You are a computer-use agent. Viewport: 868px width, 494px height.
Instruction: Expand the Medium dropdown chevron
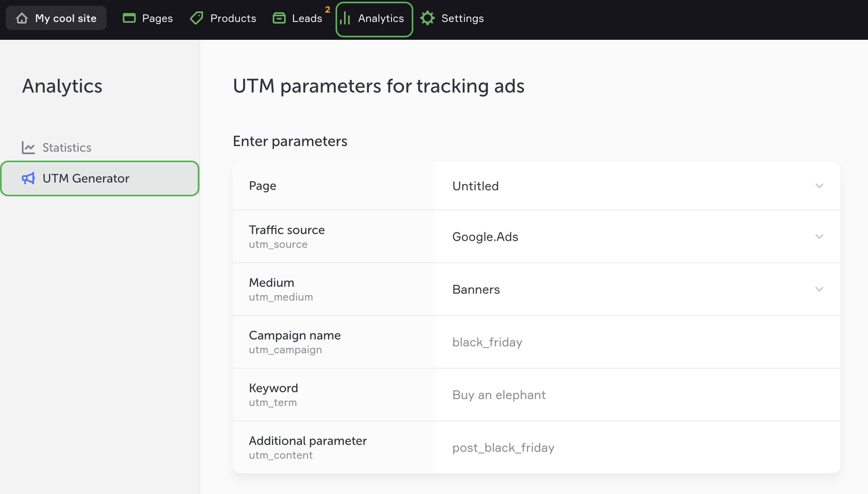(x=819, y=289)
